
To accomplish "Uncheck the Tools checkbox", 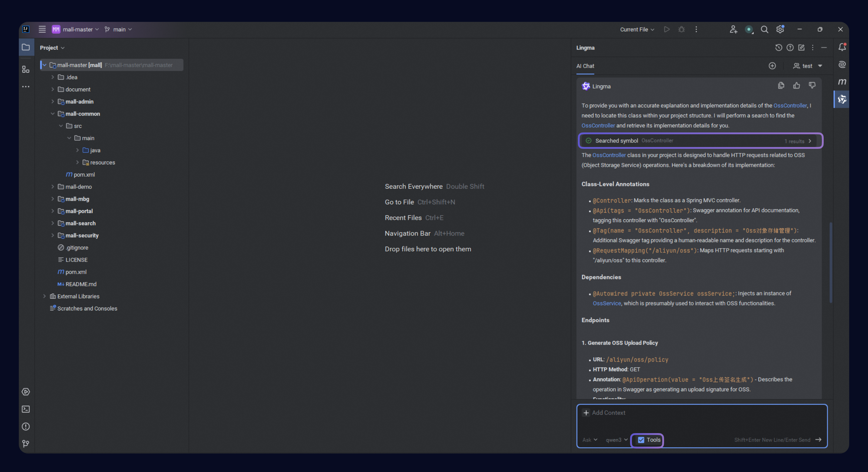I will coord(641,440).
